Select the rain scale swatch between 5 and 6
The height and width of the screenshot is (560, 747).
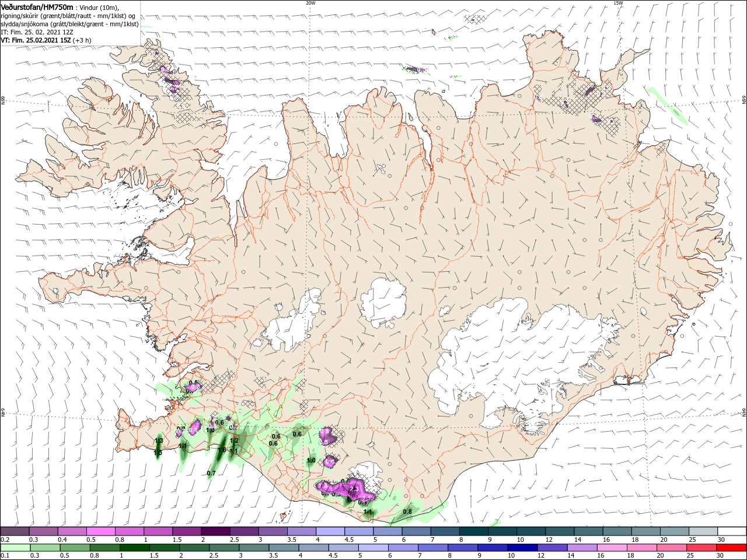pyautogui.click(x=372, y=548)
